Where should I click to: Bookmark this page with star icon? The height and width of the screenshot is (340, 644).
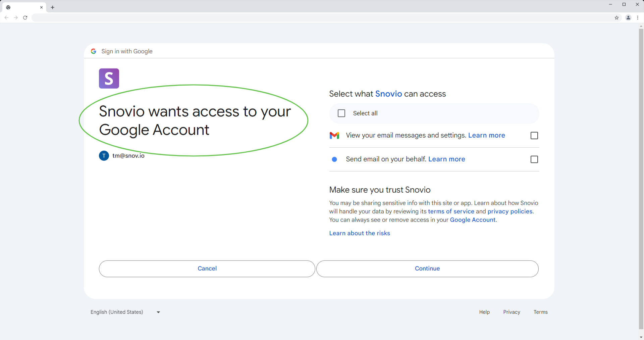pos(616,18)
